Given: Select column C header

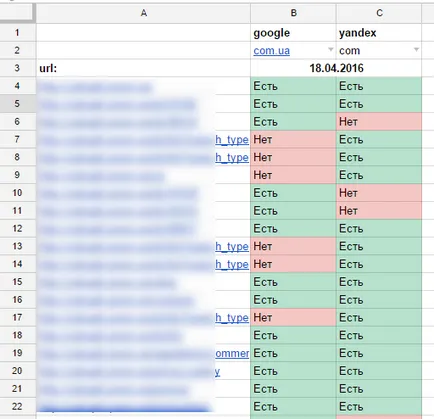Looking at the screenshot, I should pyautogui.click(x=379, y=13).
